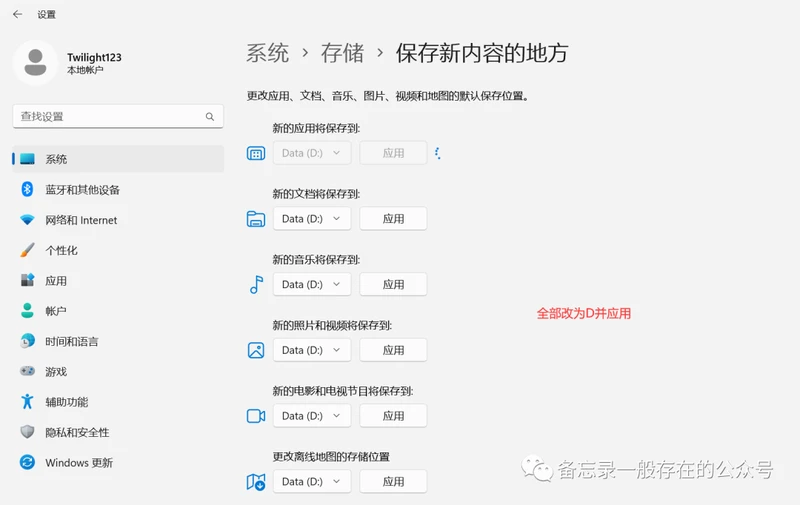This screenshot has width=800, height=505.
Task: Open 蓝牙和其他设备 via Bluetooth icon
Action: click(27, 190)
